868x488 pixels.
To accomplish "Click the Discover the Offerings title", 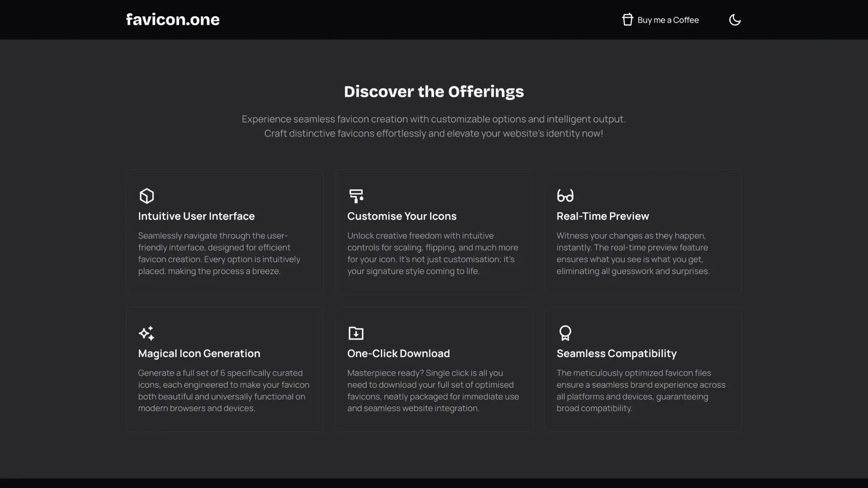I will [x=434, y=91].
